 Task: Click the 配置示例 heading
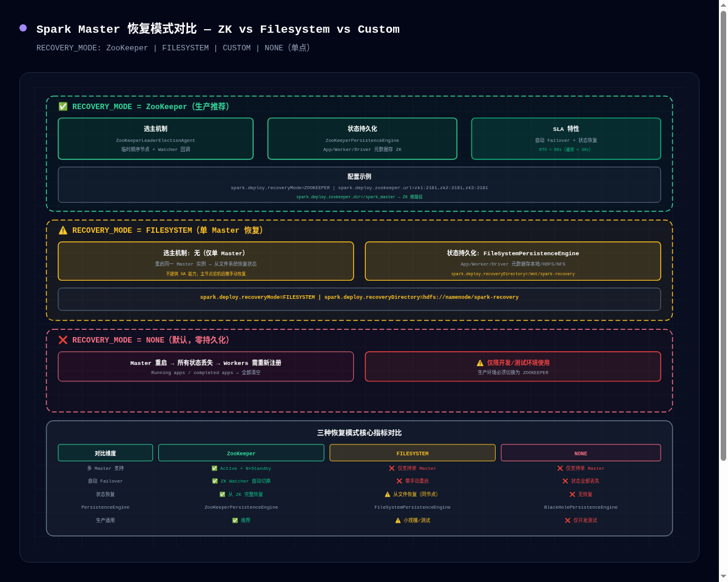pos(359,176)
